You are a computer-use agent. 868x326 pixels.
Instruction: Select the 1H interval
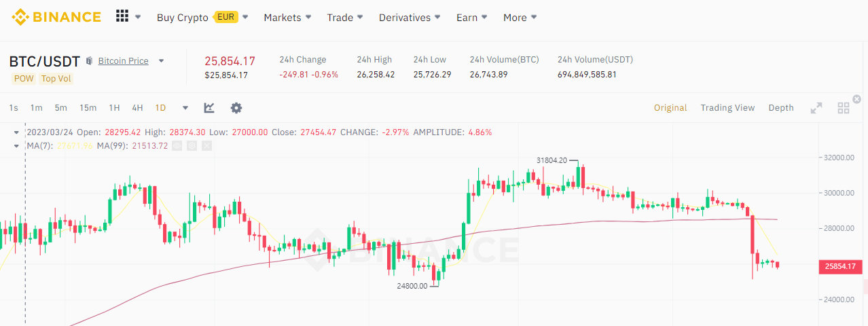pyautogui.click(x=114, y=107)
